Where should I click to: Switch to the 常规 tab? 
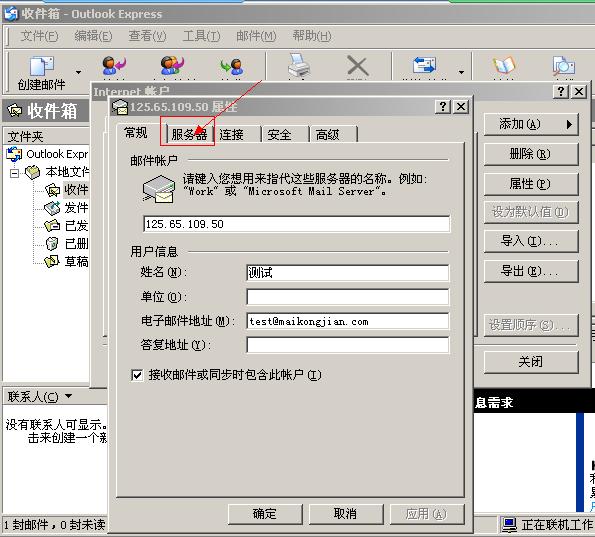(x=136, y=133)
